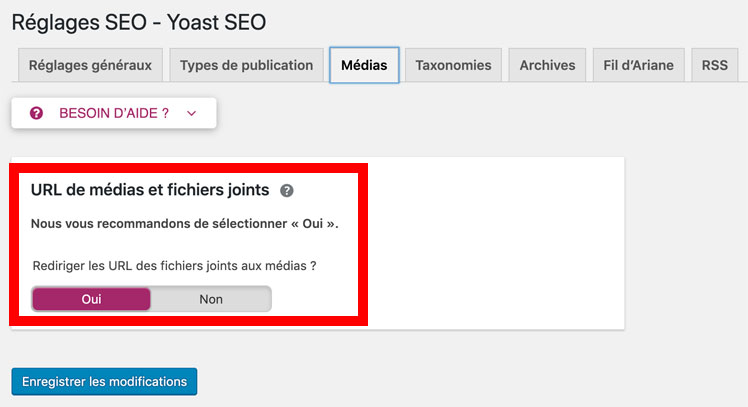Click the question mark icon in help button

click(x=36, y=113)
